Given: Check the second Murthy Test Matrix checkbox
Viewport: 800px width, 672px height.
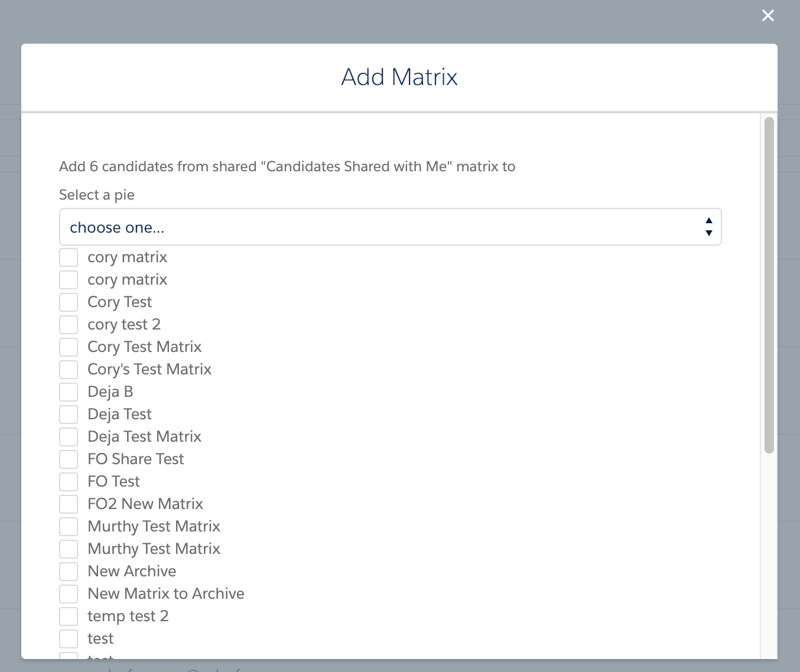Looking at the screenshot, I should pos(69,549).
